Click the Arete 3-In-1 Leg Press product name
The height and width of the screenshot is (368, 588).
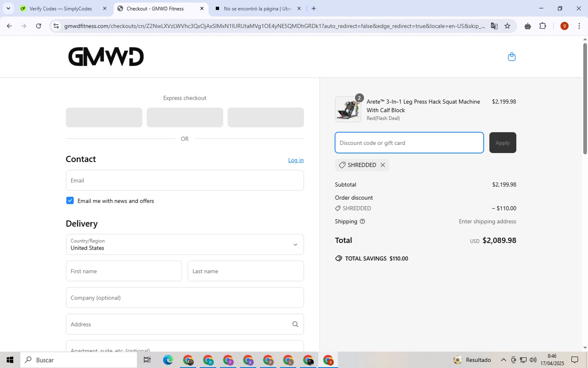423,106
